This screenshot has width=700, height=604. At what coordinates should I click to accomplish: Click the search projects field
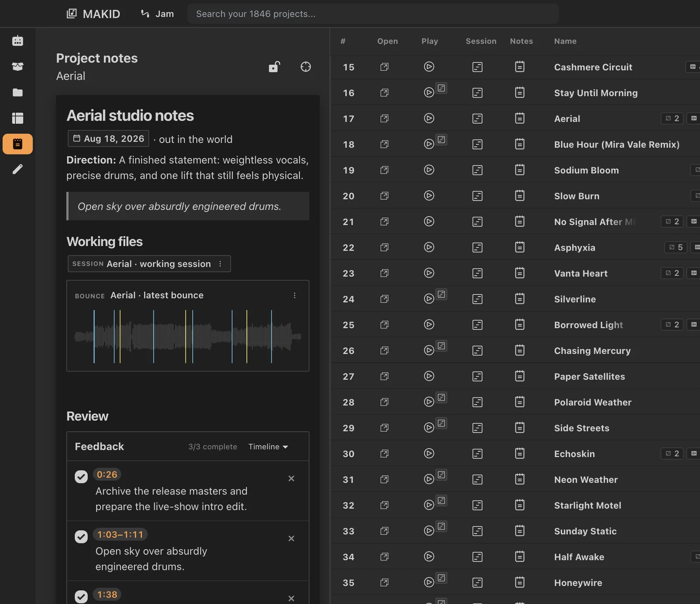point(373,14)
